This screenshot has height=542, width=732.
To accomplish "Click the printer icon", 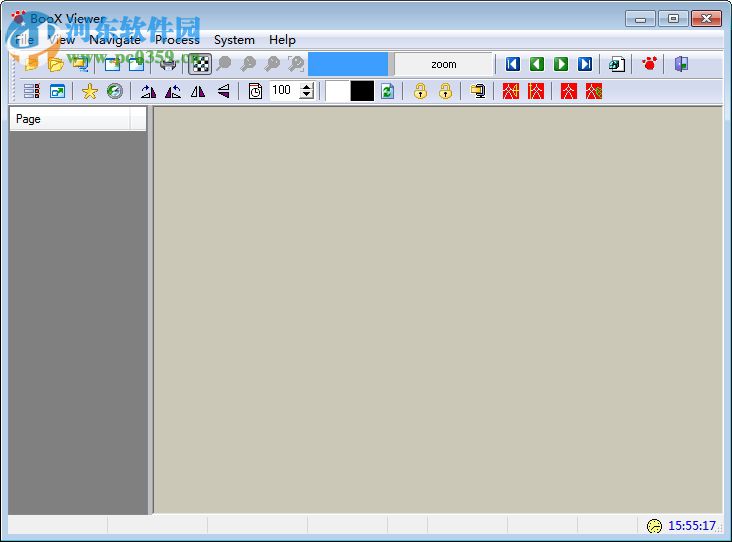I will [168, 64].
